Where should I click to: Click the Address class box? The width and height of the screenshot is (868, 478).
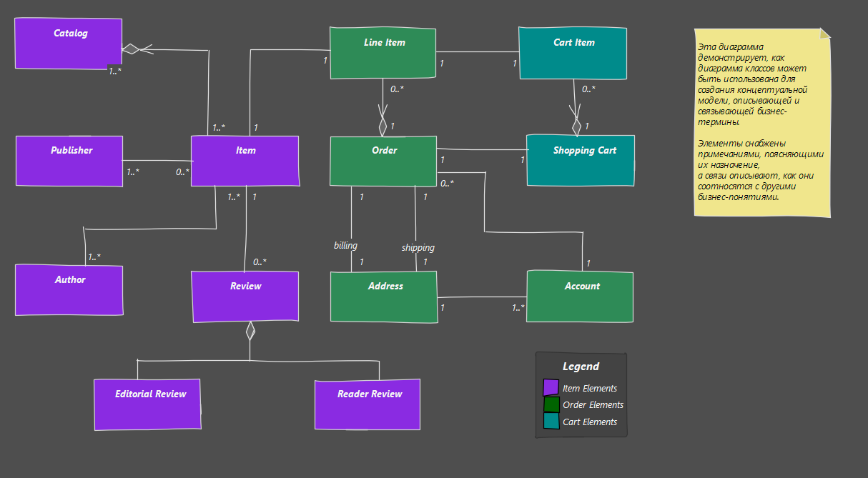click(383, 297)
